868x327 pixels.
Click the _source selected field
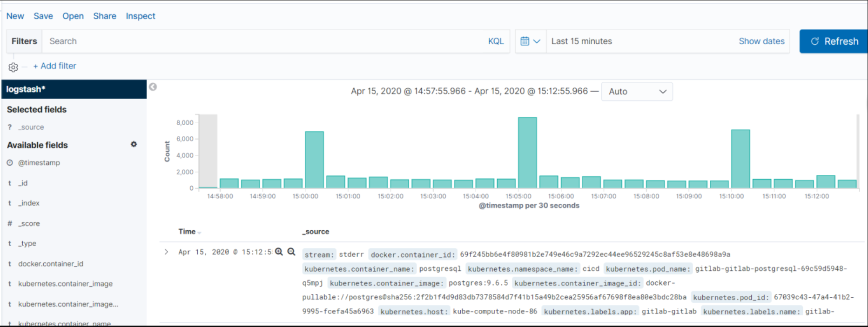click(31, 127)
